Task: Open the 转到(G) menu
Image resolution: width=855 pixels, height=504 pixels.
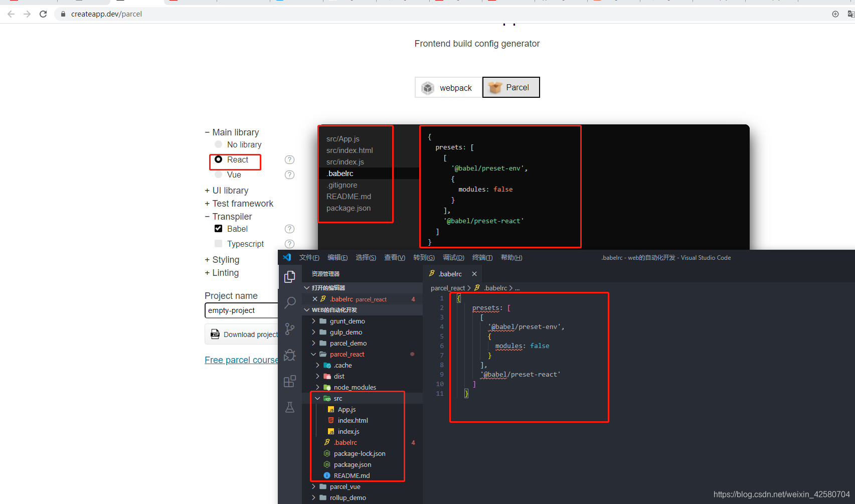Action: tap(424, 257)
